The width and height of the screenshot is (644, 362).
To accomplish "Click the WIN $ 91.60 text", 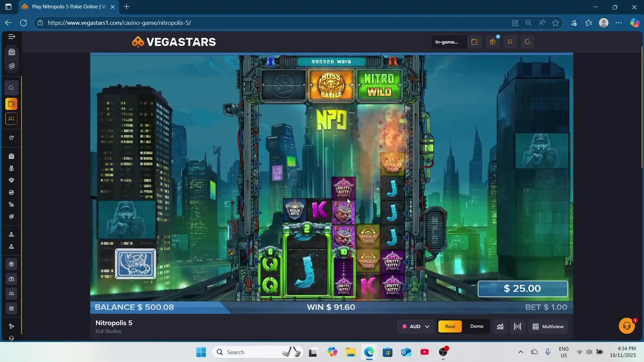I will (331, 307).
